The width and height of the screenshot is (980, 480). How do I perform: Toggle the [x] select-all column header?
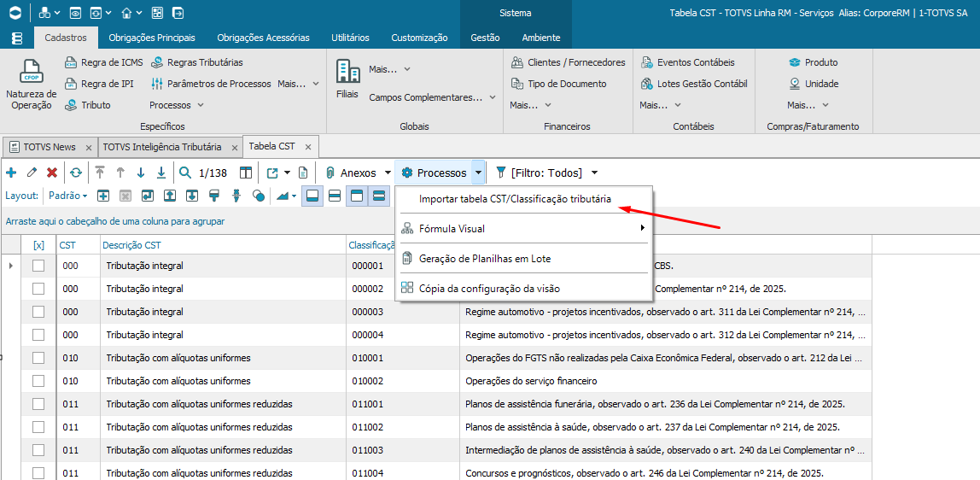pos(38,246)
